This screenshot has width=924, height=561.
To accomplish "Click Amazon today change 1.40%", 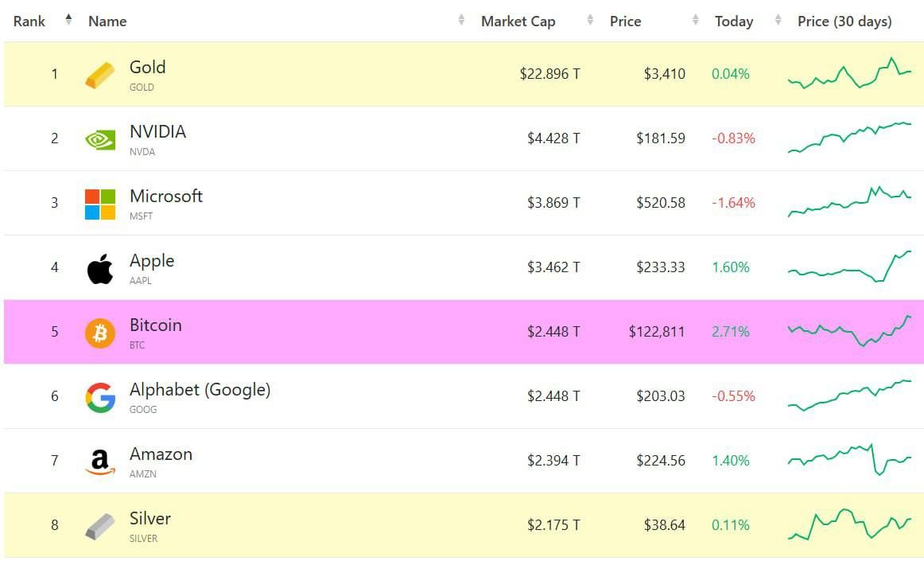I will (731, 461).
